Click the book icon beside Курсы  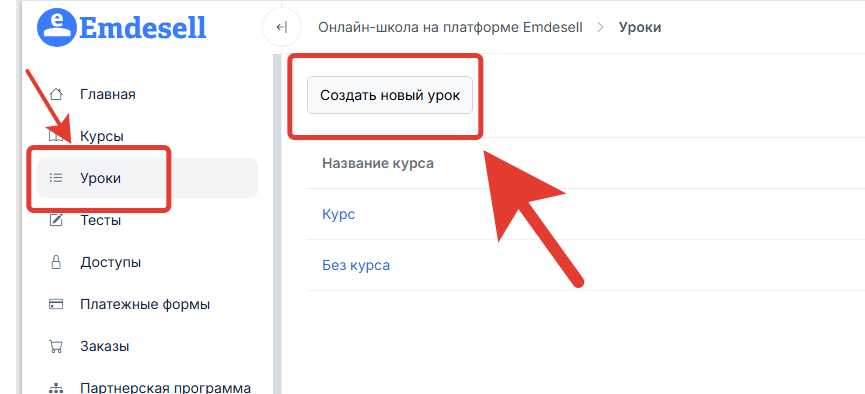56,136
